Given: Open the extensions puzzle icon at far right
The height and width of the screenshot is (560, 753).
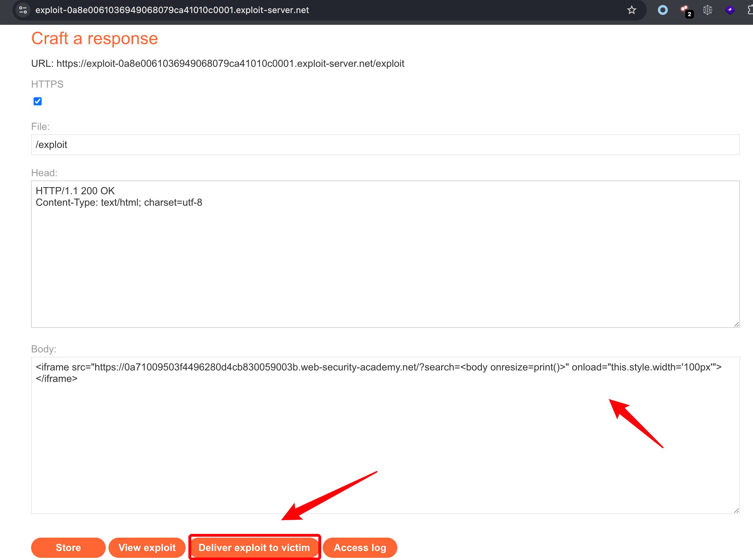Looking at the screenshot, I should point(750,10).
